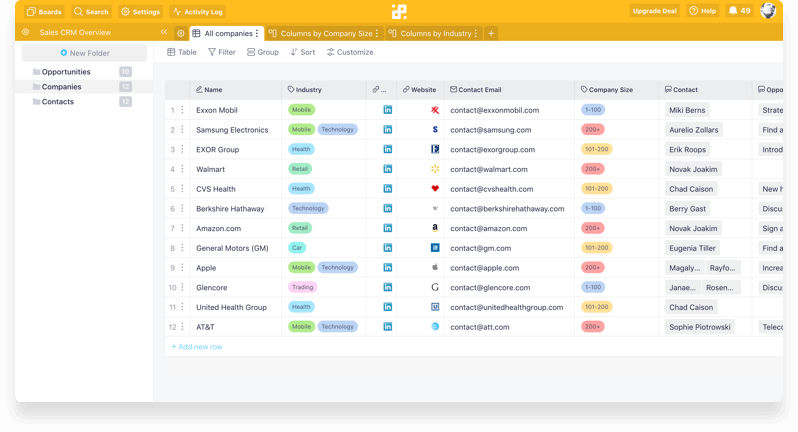Open row options for Berkshire Hathaway

(182, 209)
